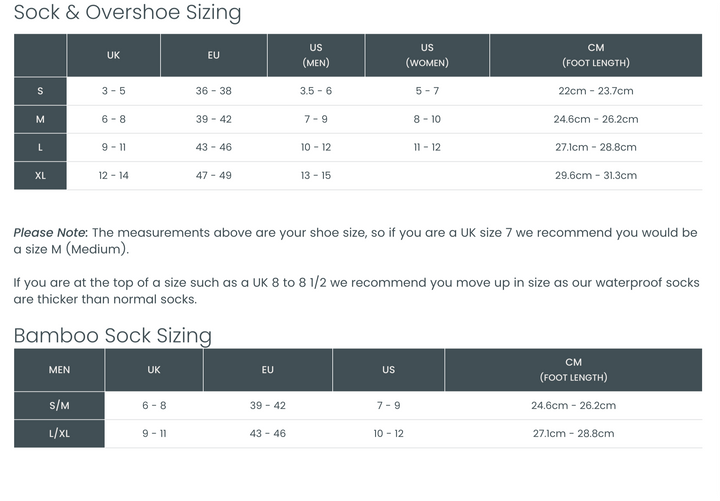Click the "29.6cm - 31.3cm" foot length cell
This screenshot has width=720, height=501.
[x=595, y=176]
